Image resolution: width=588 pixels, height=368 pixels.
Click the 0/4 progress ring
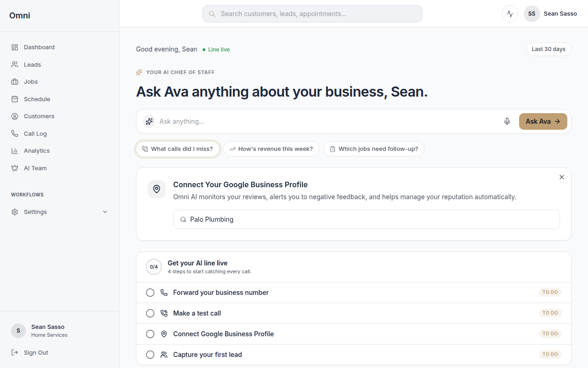click(154, 267)
